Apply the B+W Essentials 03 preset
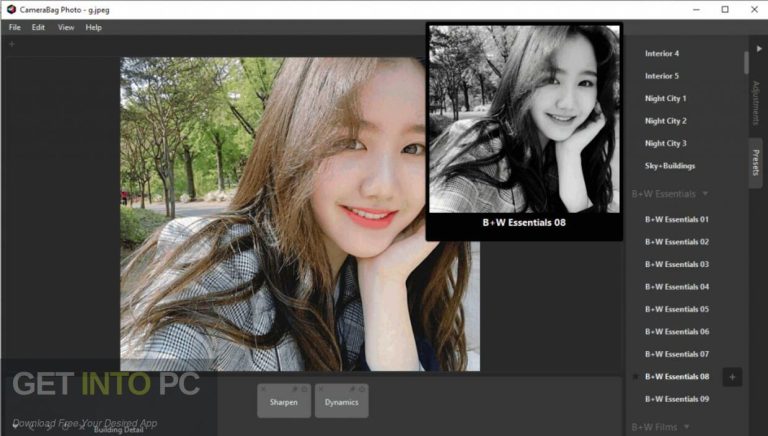Viewport: 768px width, 436px height. click(x=677, y=265)
